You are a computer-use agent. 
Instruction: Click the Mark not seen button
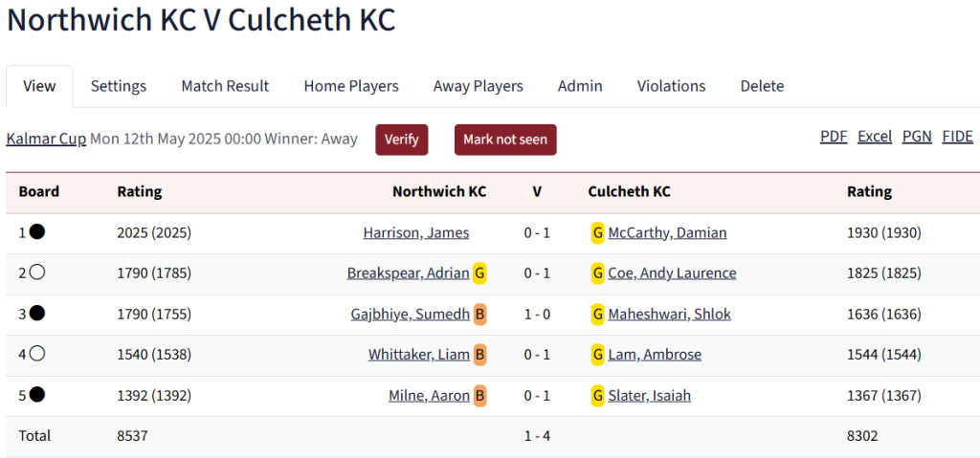[505, 140]
